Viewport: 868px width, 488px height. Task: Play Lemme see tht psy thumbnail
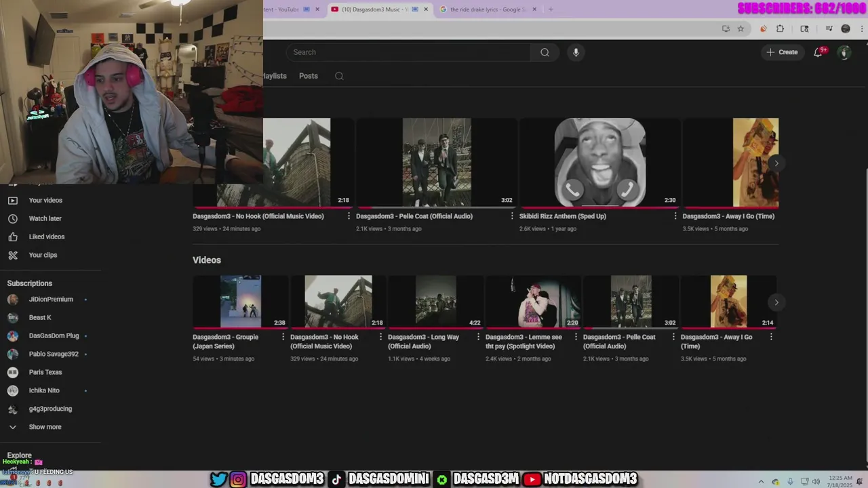coord(533,302)
